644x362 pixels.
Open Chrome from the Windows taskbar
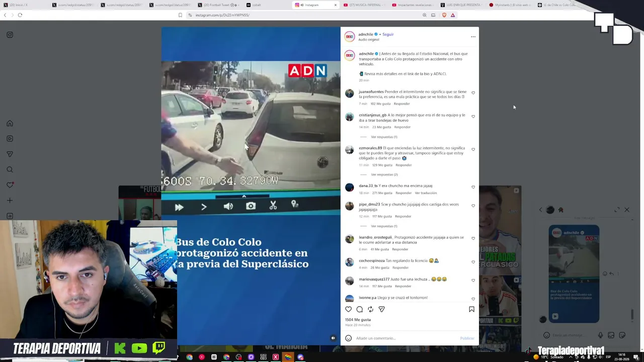point(190,357)
